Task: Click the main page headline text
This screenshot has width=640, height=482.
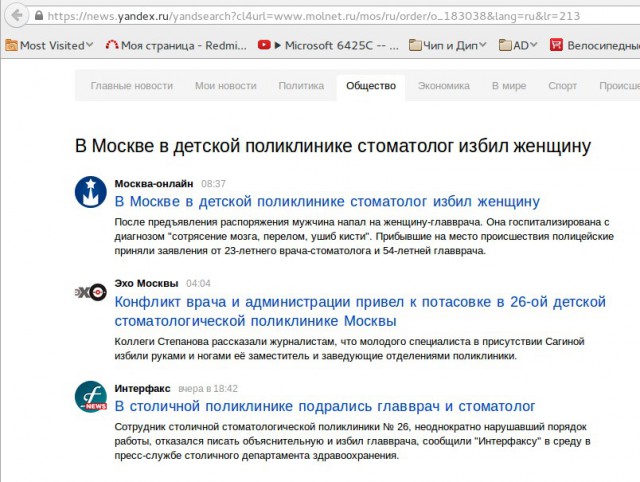Action: point(333,146)
